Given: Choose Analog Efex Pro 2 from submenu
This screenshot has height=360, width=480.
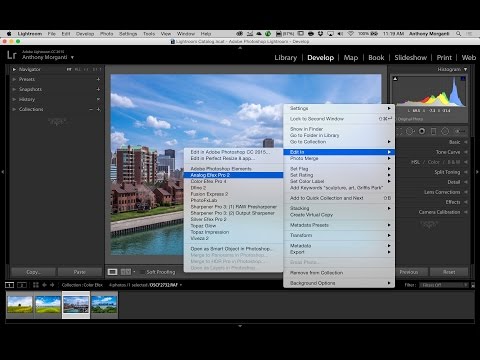Looking at the screenshot, I should (x=233, y=175).
